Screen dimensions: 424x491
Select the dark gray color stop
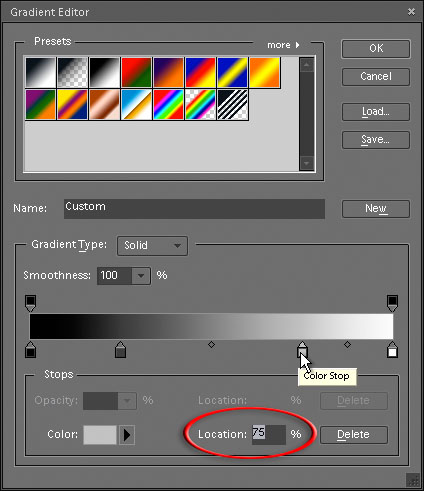click(120, 350)
